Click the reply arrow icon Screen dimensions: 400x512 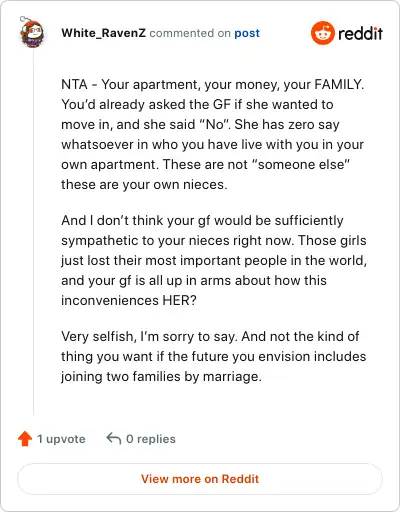(114, 438)
